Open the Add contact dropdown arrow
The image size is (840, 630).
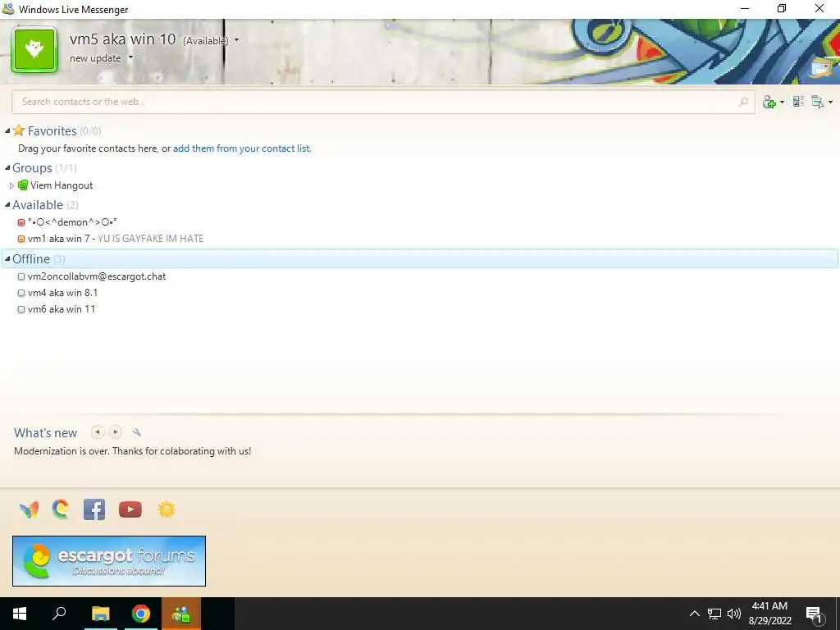pyautogui.click(x=782, y=102)
